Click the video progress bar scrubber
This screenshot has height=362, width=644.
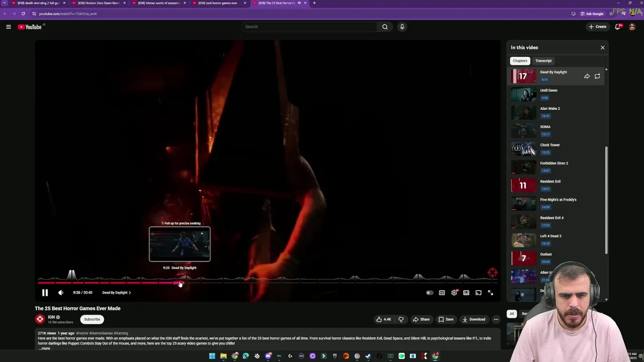point(180,283)
